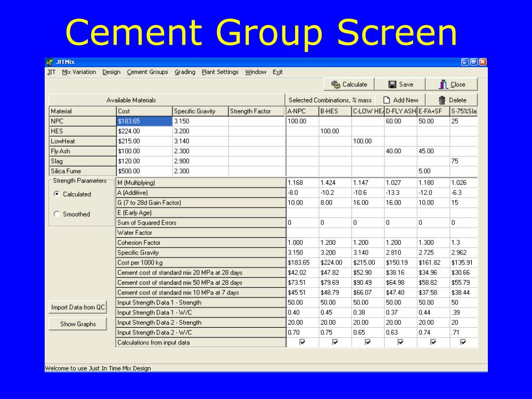Screen dimensions: 532x399
Task: Toggle calculations checkbox for E-FA+SF column
Action: tap(433, 342)
